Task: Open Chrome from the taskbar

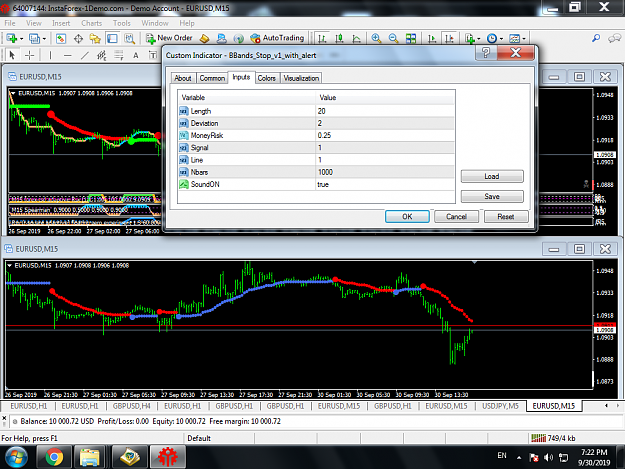Action: (54, 457)
